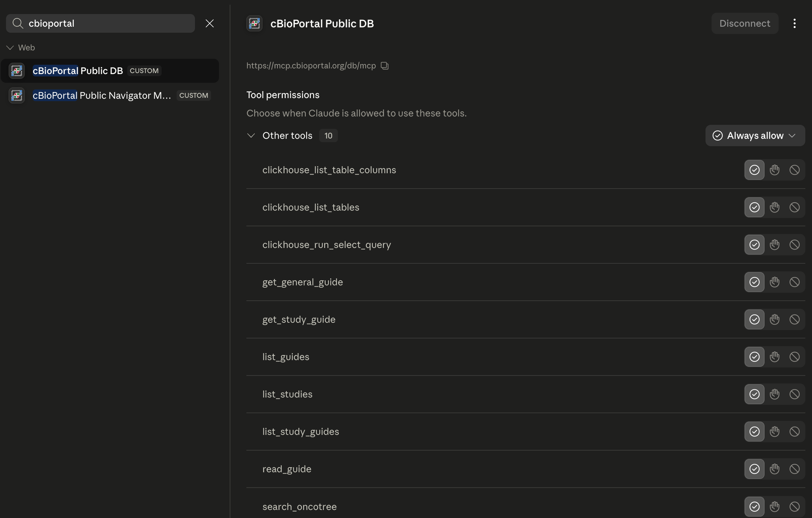
Task: Require approval for list_studies
Action: pos(775,394)
